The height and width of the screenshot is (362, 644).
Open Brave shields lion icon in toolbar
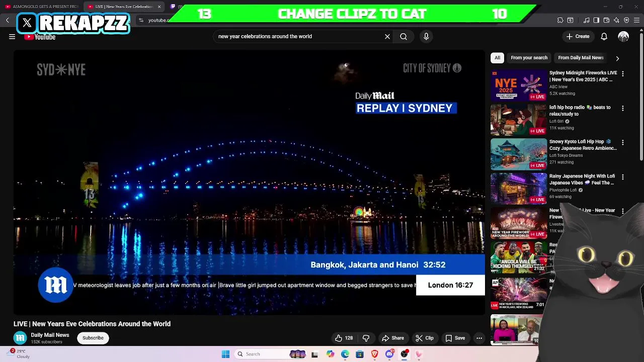pos(626,20)
